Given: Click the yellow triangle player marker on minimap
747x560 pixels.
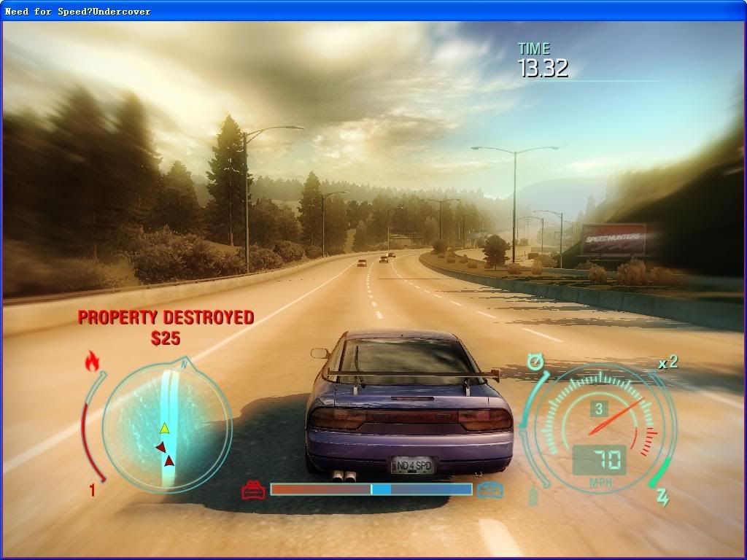Looking at the screenshot, I should pyautogui.click(x=165, y=428).
